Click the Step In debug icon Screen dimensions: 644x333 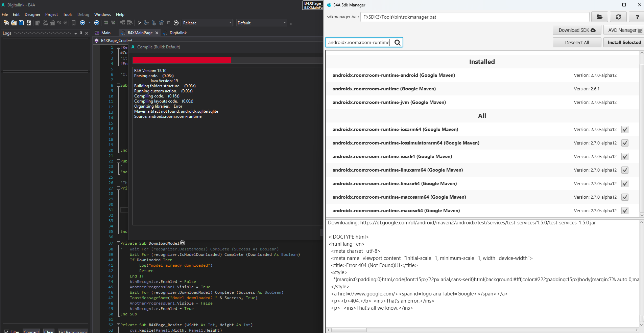click(x=146, y=23)
